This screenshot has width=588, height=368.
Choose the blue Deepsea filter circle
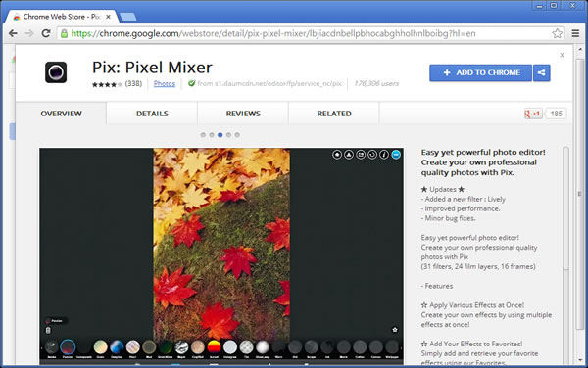coord(117,347)
